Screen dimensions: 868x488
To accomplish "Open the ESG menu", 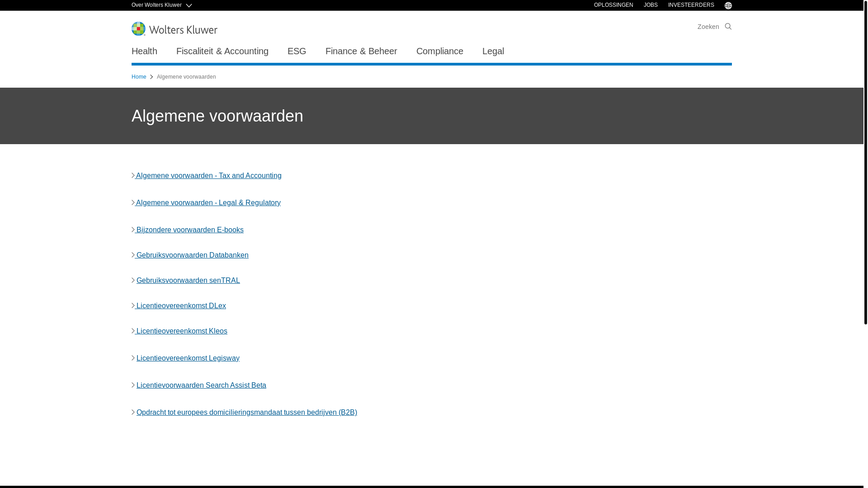I will tap(297, 51).
